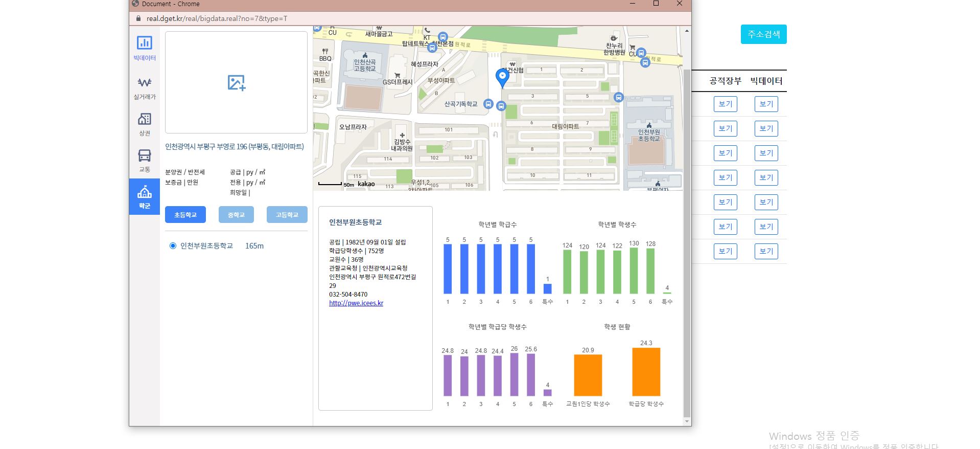Switch to the 초등학교 tab

[185, 215]
